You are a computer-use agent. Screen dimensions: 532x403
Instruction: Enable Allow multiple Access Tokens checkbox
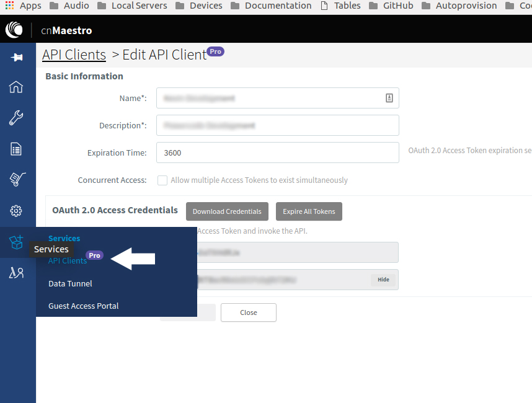[x=162, y=180]
